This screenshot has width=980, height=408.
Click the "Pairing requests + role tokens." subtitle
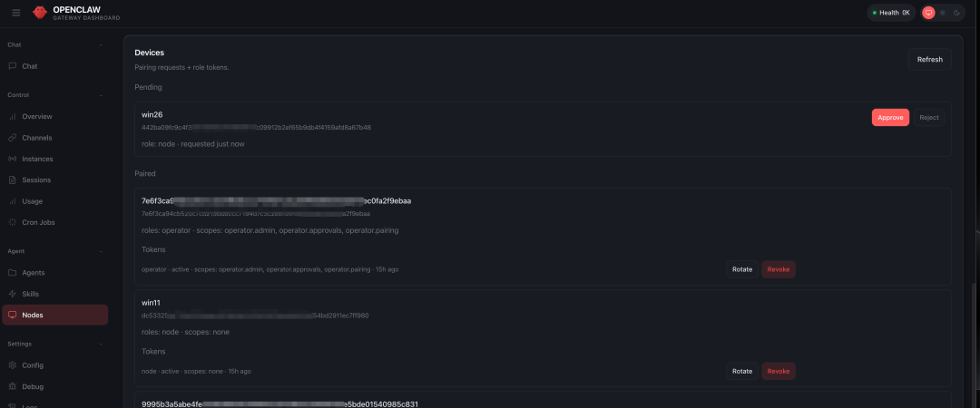point(181,67)
